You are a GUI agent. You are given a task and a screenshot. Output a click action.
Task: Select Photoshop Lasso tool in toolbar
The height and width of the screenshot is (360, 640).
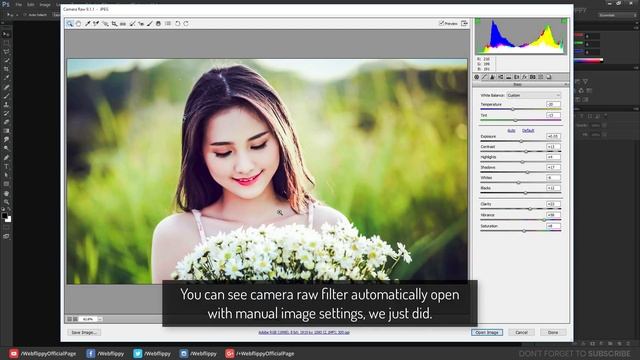click(6, 52)
